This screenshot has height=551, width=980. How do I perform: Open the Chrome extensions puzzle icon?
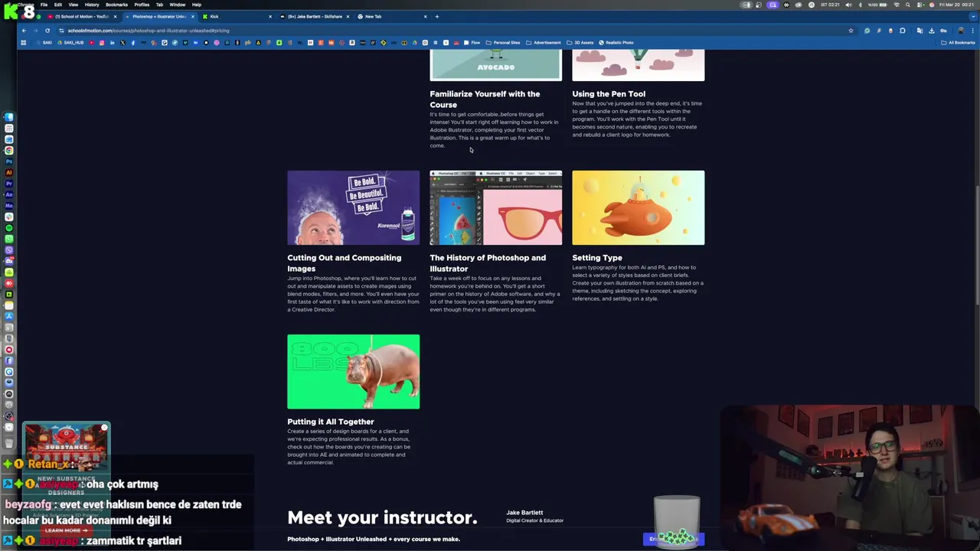pyautogui.click(x=903, y=31)
